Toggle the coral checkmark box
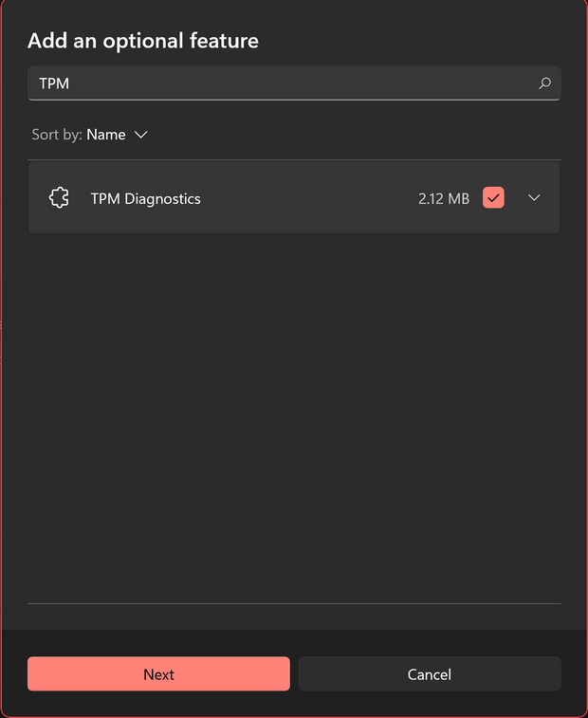The width and height of the screenshot is (588, 718). coord(493,197)
